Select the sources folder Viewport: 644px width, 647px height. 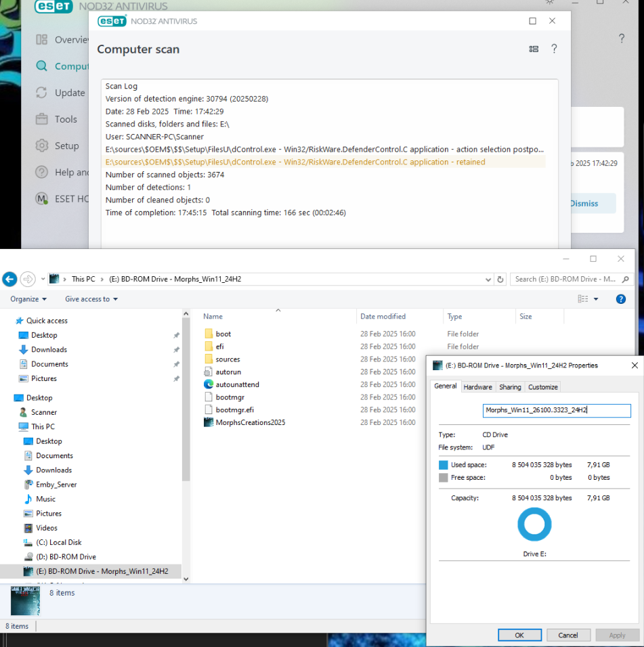pos(228,359)
